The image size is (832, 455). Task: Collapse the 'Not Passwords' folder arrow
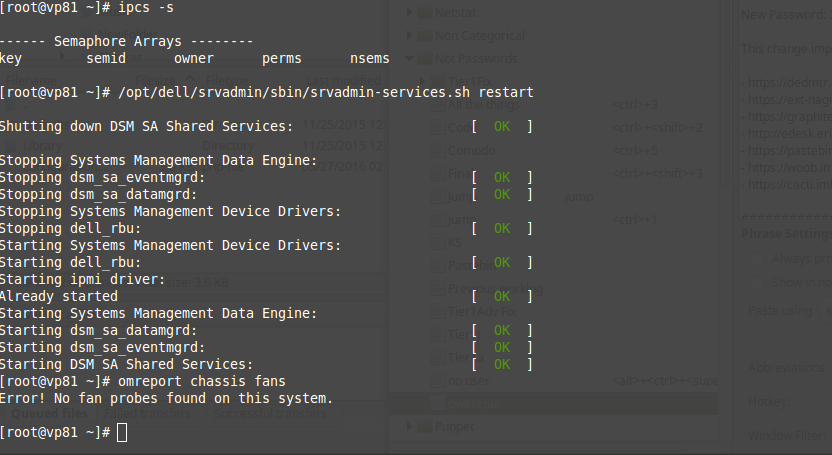coord(408,59)
